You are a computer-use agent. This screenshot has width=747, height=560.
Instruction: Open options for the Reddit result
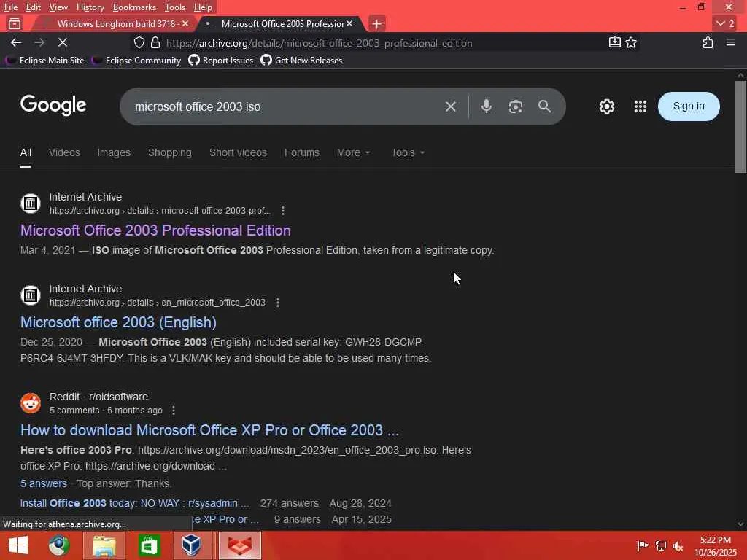coord(174,411)
